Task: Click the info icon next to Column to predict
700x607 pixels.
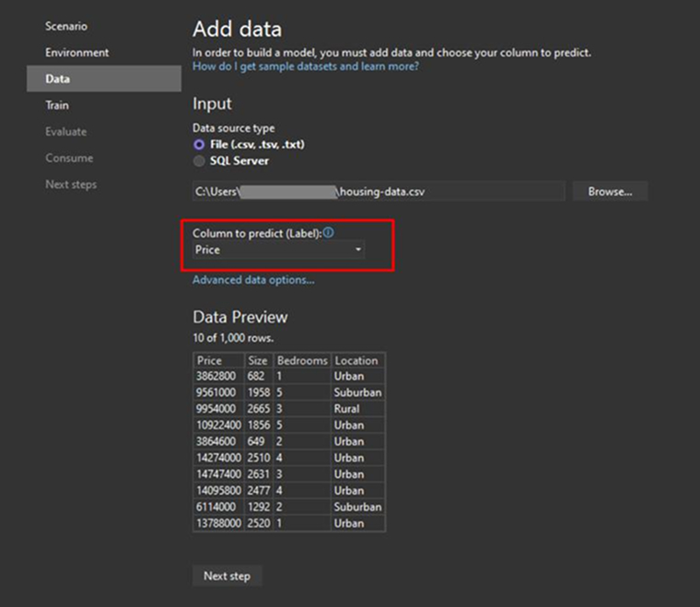Action: pos(328,232)
